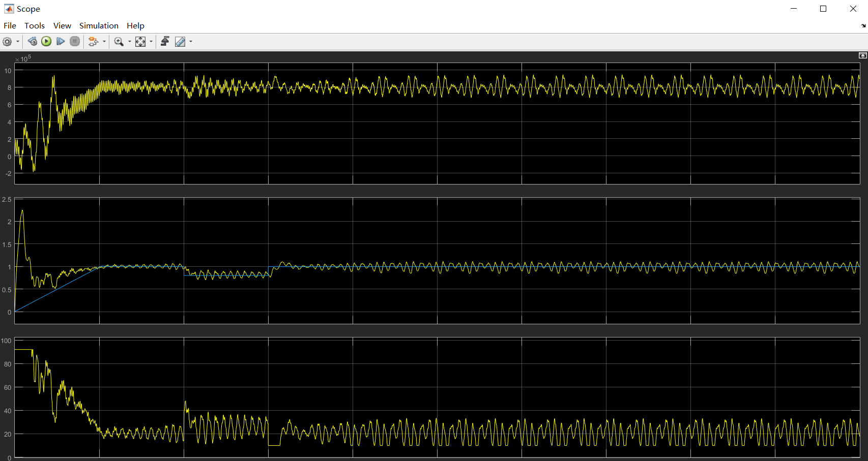Image resolution: width=868 pixels, height=461 pixels.
Task: Open the Triggers tool icon
Action: (165, 42)
